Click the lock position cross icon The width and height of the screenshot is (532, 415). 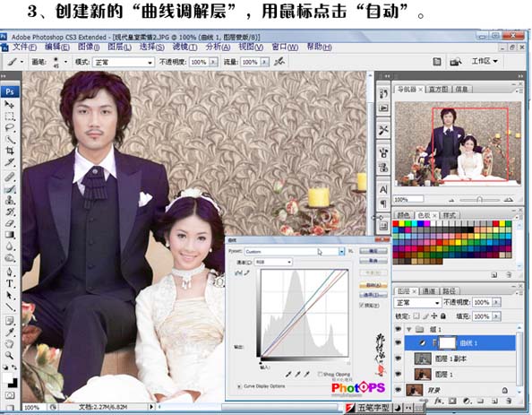coord(434,316)
